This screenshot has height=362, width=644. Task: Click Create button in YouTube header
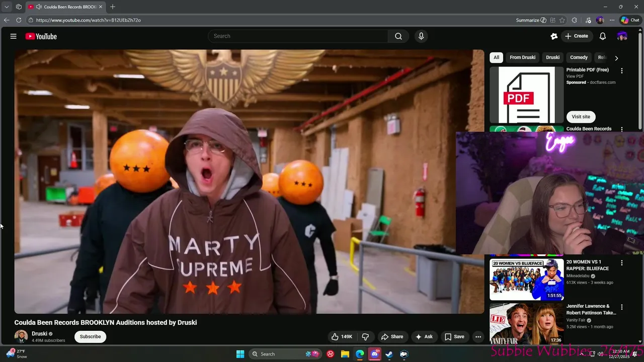[x=577, y=36]
